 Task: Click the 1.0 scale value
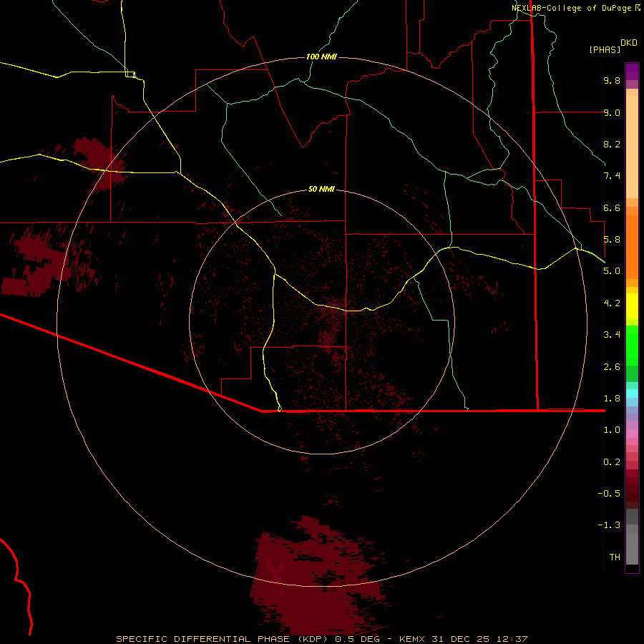pyautogui.click(x=612, y=430)
